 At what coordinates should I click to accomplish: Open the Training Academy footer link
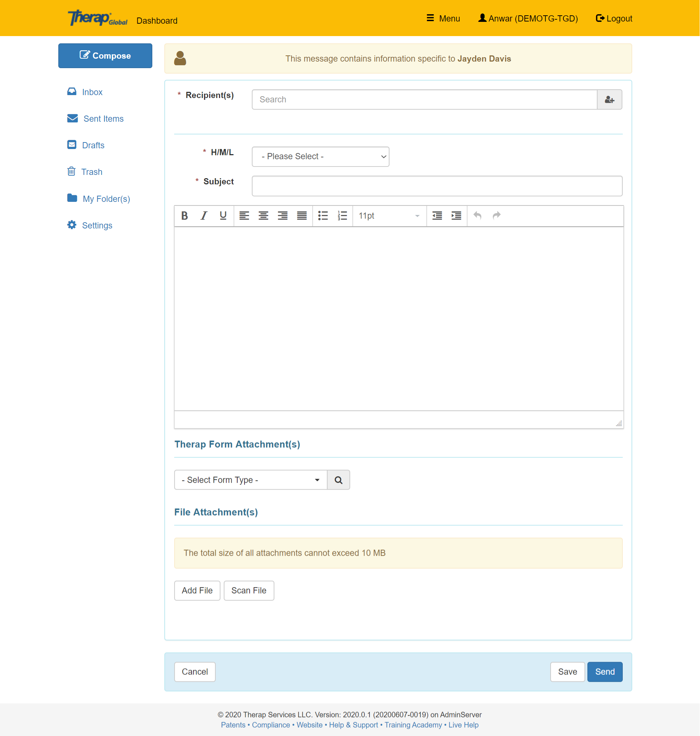[x=413, y=725]
